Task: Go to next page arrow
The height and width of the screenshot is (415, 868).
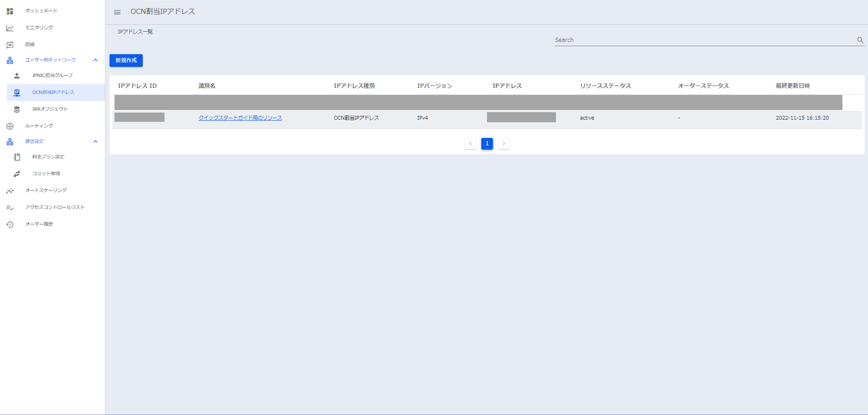Action: pos(503,143)
